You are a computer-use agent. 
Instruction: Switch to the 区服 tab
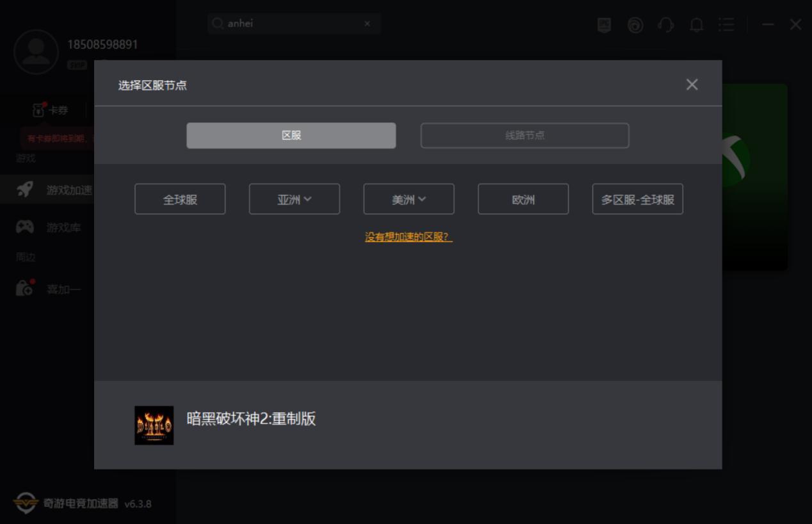(291, 135)
